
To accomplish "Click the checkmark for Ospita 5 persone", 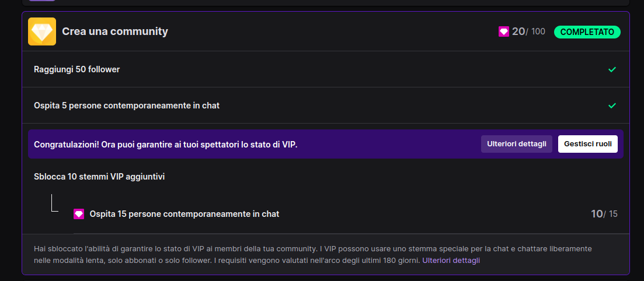I will click(x=612, y=106).
